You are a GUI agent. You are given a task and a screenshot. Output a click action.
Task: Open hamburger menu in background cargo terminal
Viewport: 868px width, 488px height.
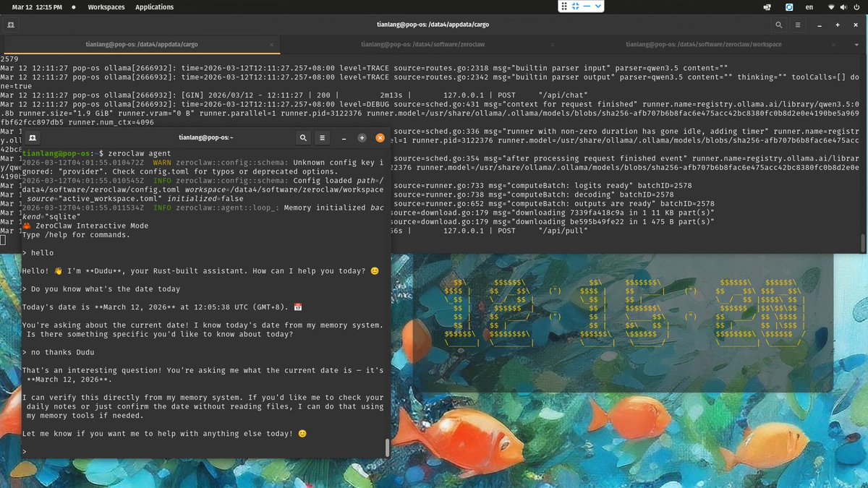(799, 24)
